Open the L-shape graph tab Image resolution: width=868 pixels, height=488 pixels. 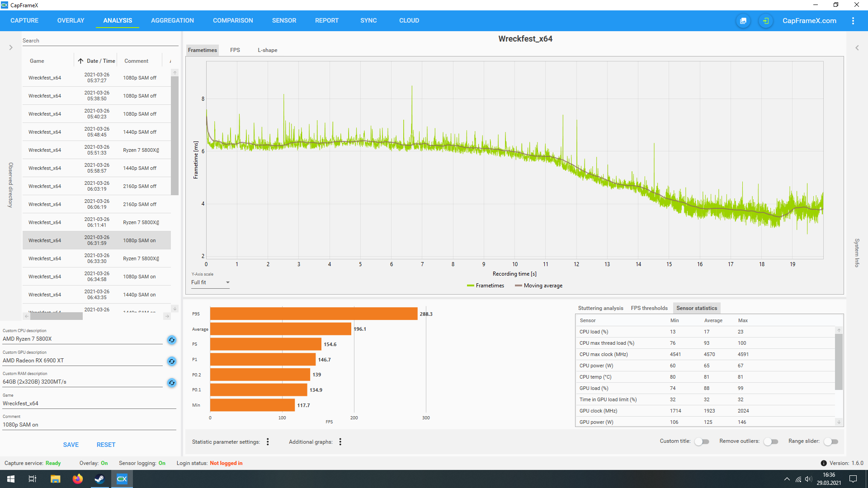point(267,50)
